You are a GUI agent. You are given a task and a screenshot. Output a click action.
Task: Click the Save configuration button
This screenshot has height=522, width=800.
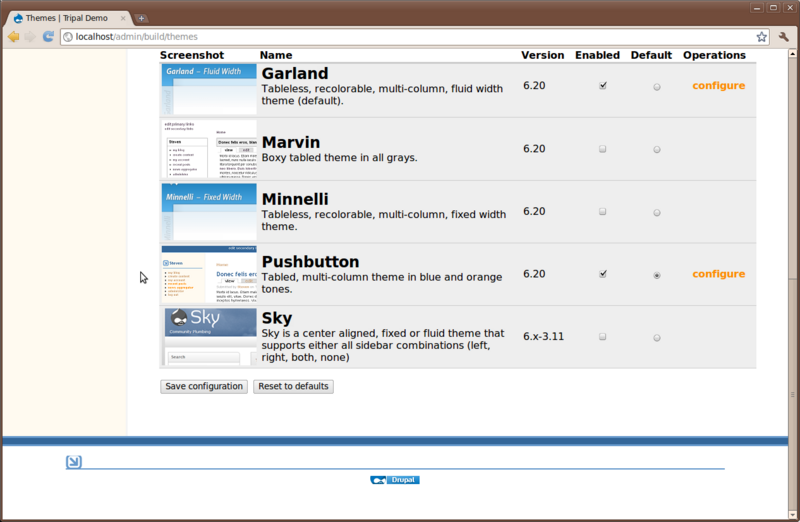(204, 386)
